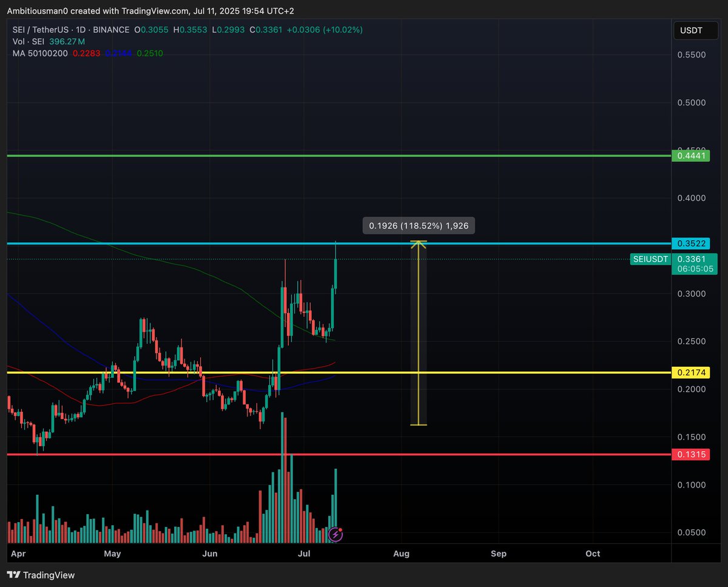
Task: Click the Ambitiousman0 attribution header text
Action: [150, 10]
